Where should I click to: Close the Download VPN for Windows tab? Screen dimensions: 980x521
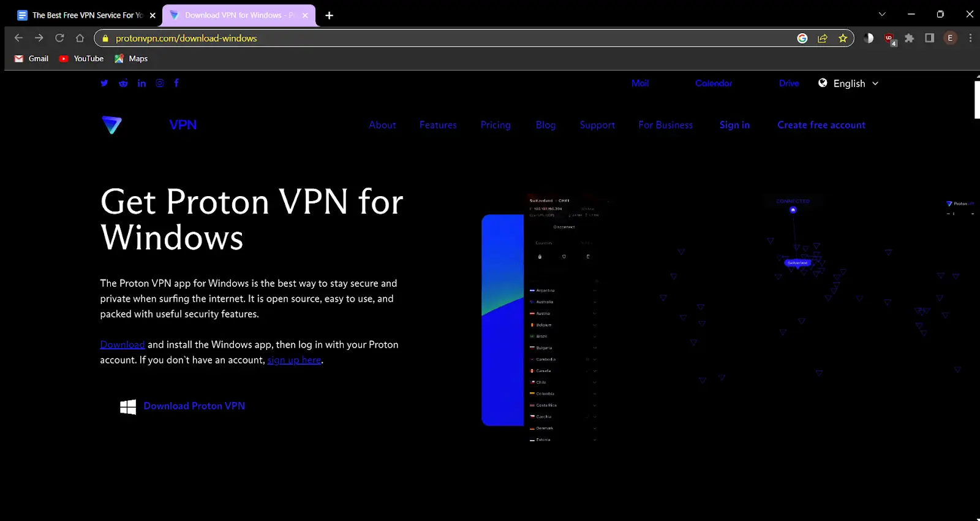pyautogui.click(x=305, y=15)
